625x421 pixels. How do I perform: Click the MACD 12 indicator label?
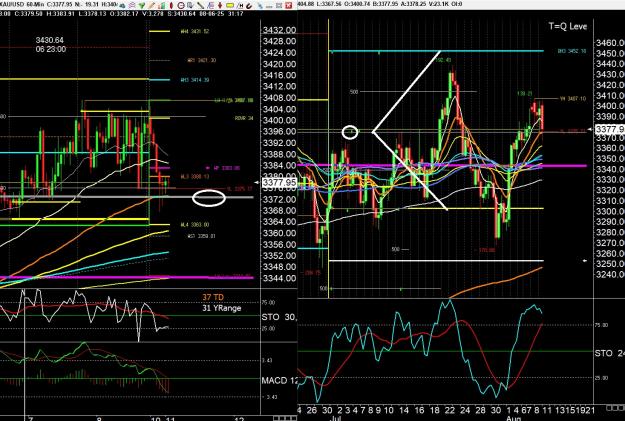[x=279, y=380]
